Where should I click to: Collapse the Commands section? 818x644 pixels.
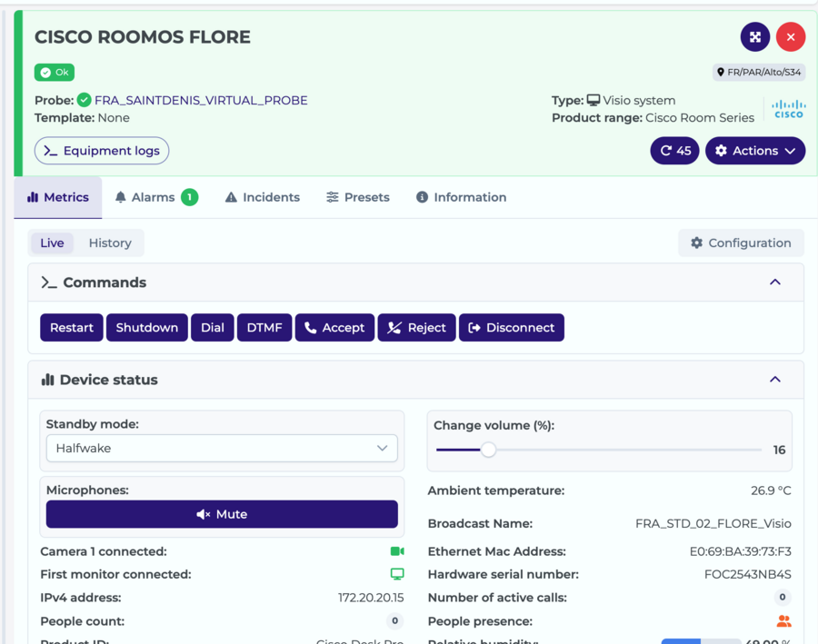point(775,282)
